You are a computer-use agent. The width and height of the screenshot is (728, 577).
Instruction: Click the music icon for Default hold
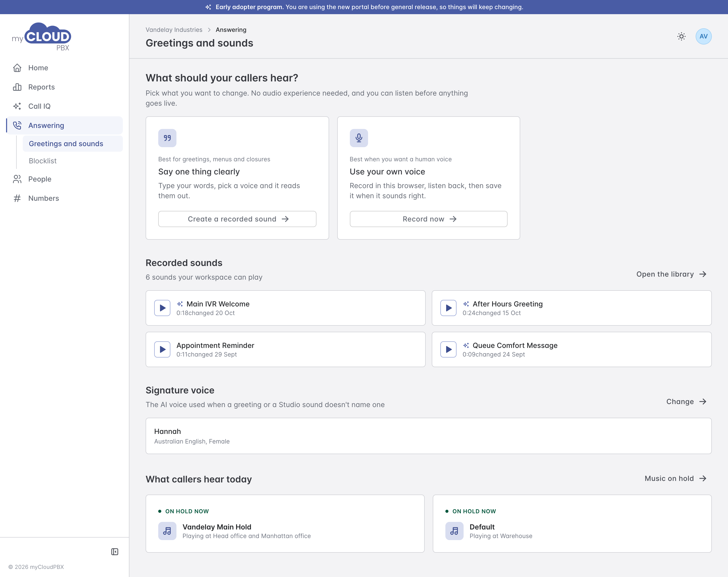coord(454,531)
